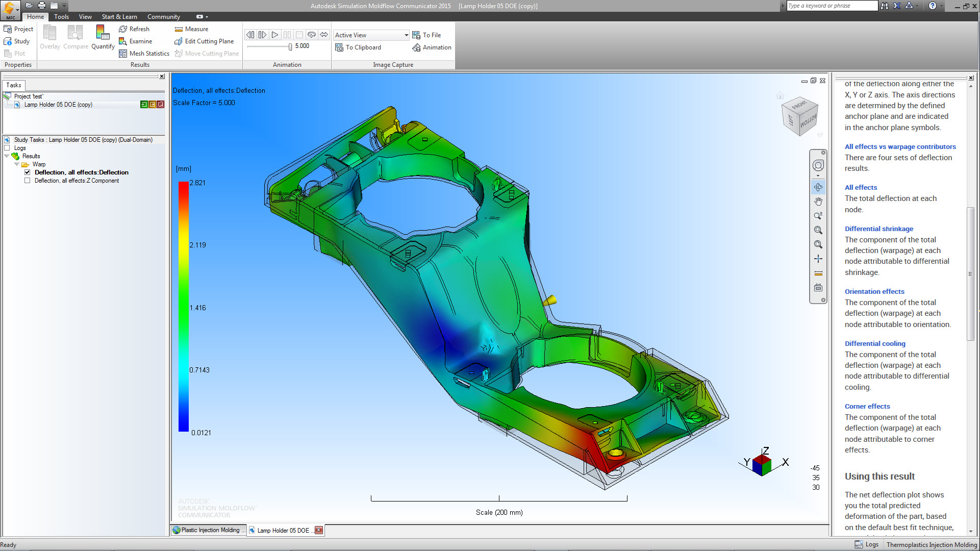This screenshot has width=980, height=551.
Task: Open the 'Corner effects' help link
Action: coord(867,407)
